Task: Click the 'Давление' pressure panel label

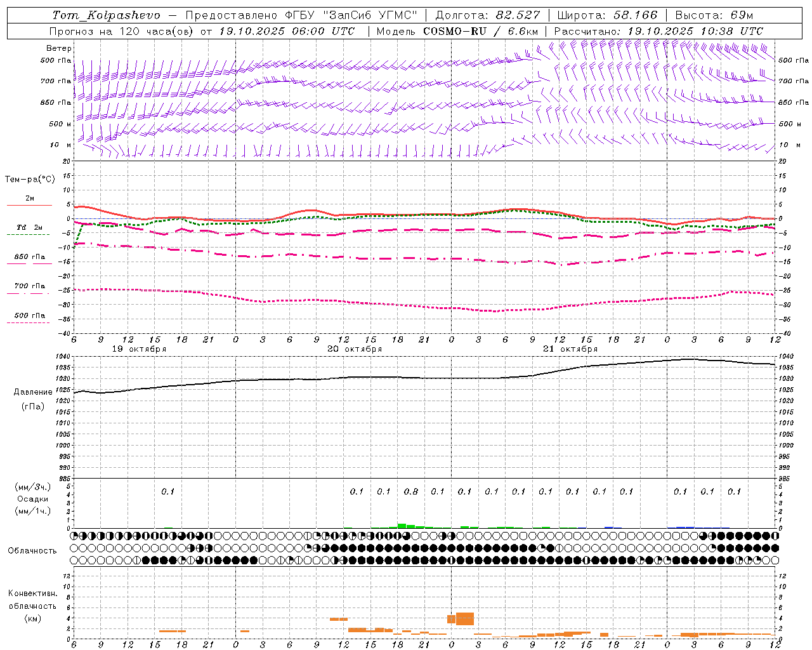Action: [x=33, y=392]
